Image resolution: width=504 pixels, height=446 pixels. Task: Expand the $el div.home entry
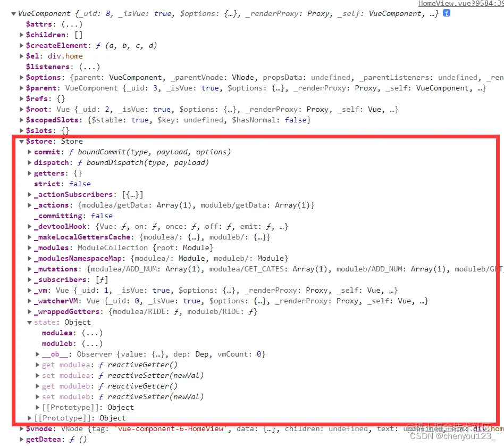22,56
